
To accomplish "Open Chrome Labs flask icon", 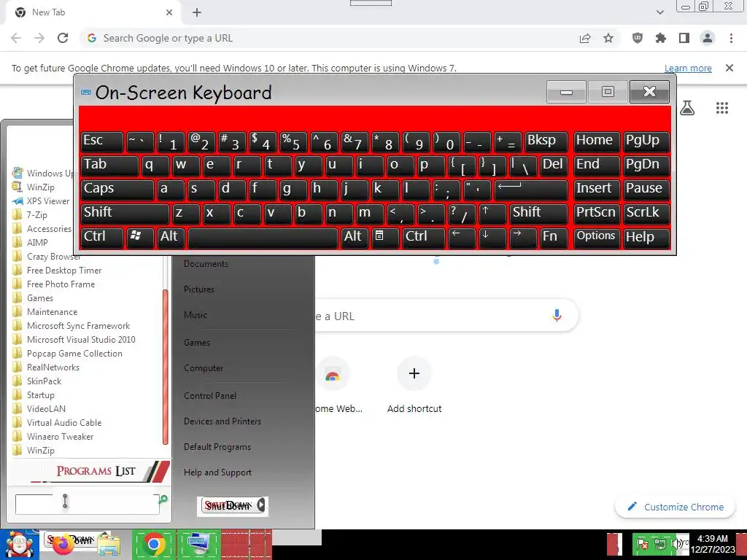I will [687, 108].
